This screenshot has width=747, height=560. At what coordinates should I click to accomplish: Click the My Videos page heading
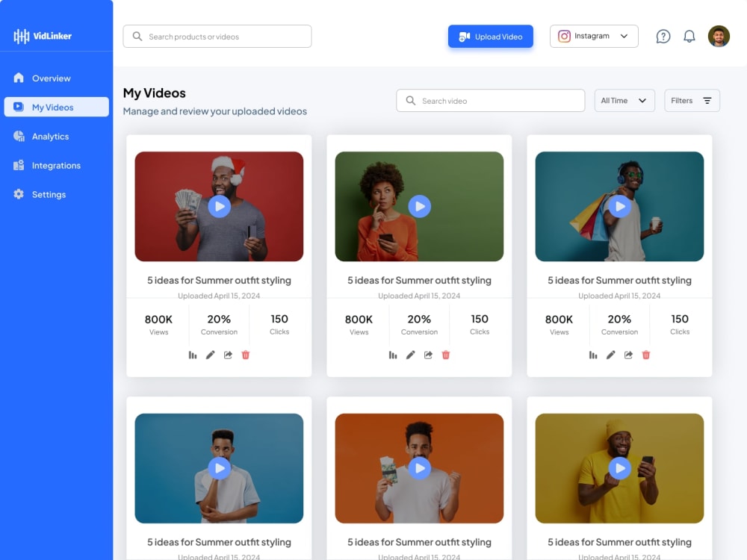(155, 93)
